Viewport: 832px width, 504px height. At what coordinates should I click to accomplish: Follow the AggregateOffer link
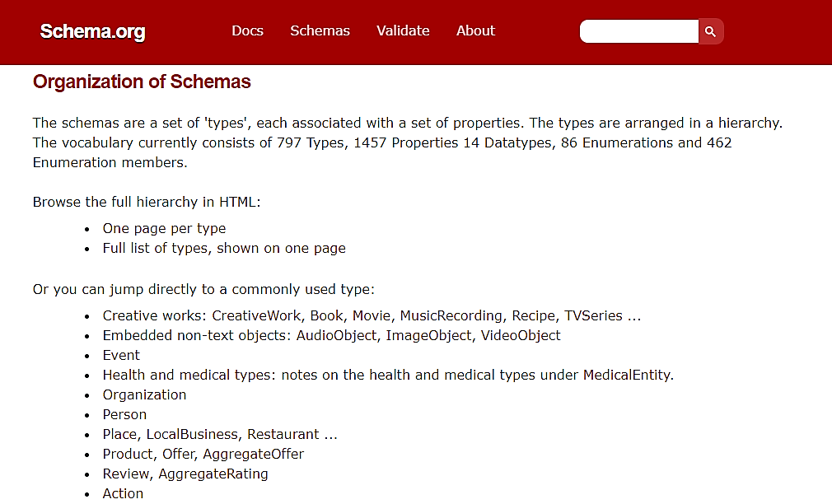point(253,454)
